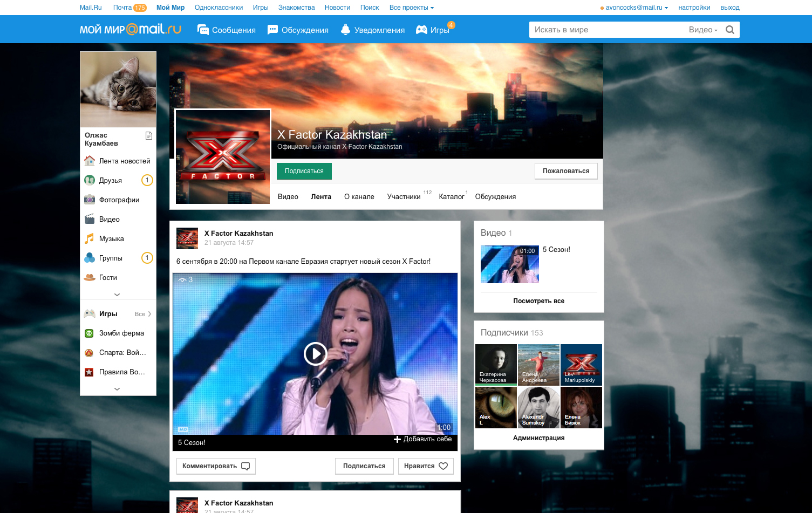
Task: Click the HD badge on the video
Action: (183, 429)
